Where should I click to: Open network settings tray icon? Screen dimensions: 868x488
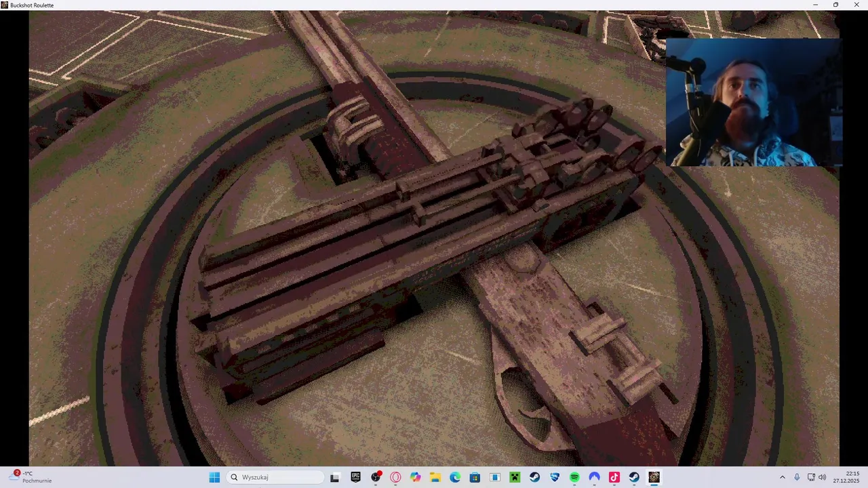click(x=811, y=477)
